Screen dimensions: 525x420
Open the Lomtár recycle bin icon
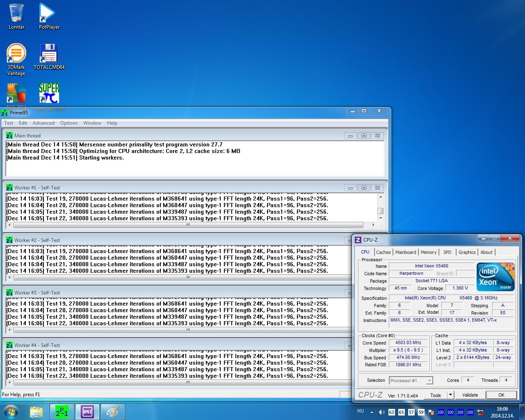[16, 16]
